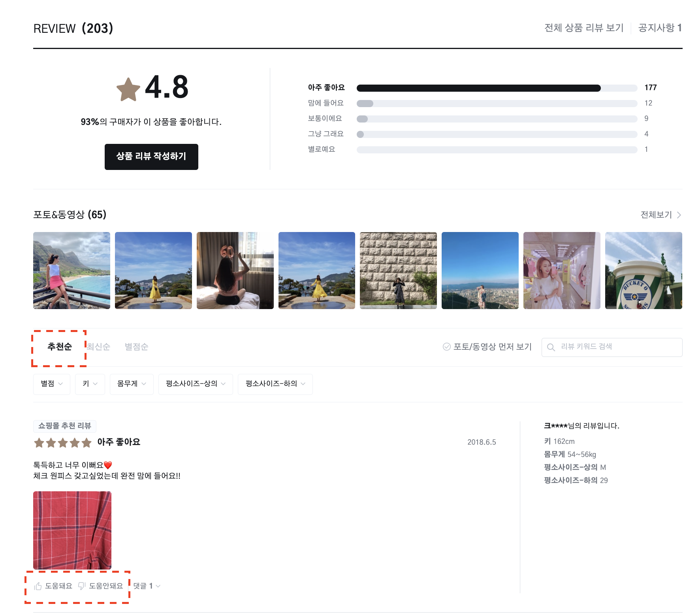Open the shopping mall selfie photo
Screen dimensions: 700x615
click(562, 271)
